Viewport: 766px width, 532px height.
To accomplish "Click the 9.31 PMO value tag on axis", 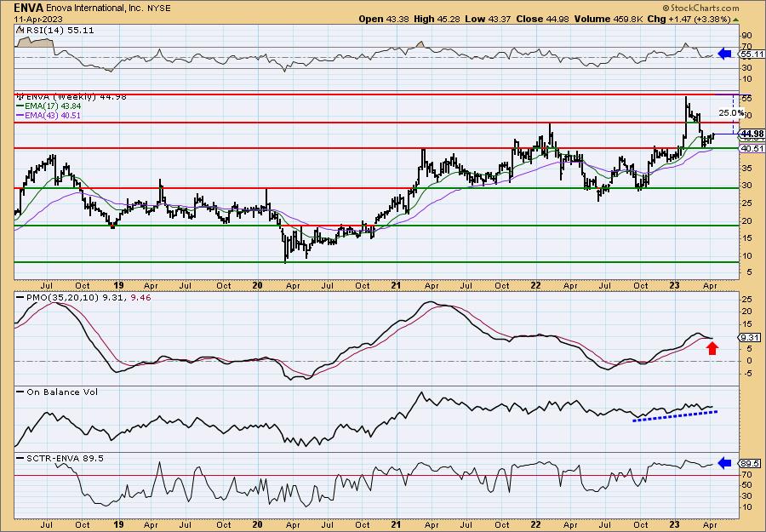I will tap(751, 338).
